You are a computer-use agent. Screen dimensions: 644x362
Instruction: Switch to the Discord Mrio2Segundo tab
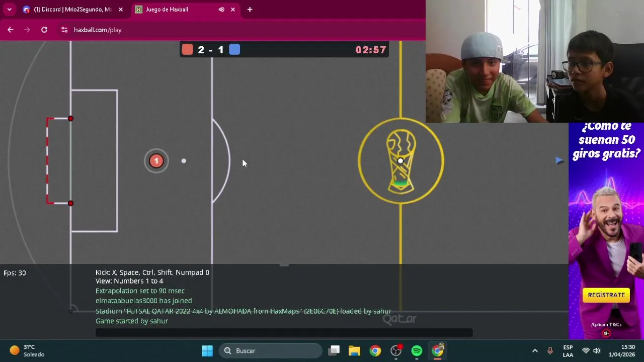pyautogui.click(x=73, y=10)
